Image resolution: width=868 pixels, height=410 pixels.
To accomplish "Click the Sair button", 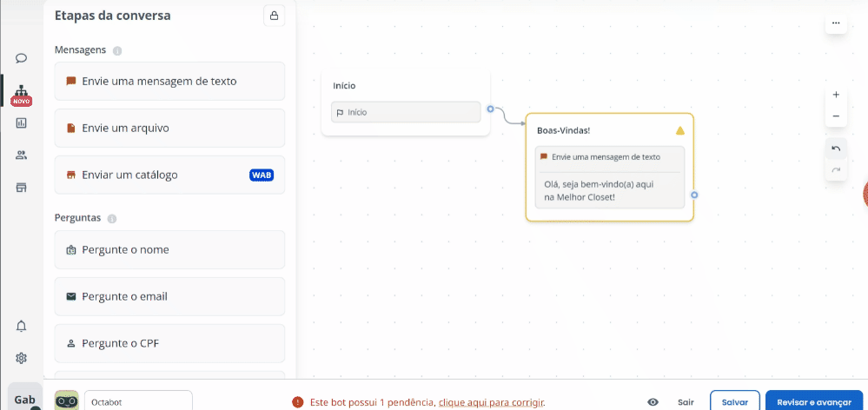I will tap(686, 402).
